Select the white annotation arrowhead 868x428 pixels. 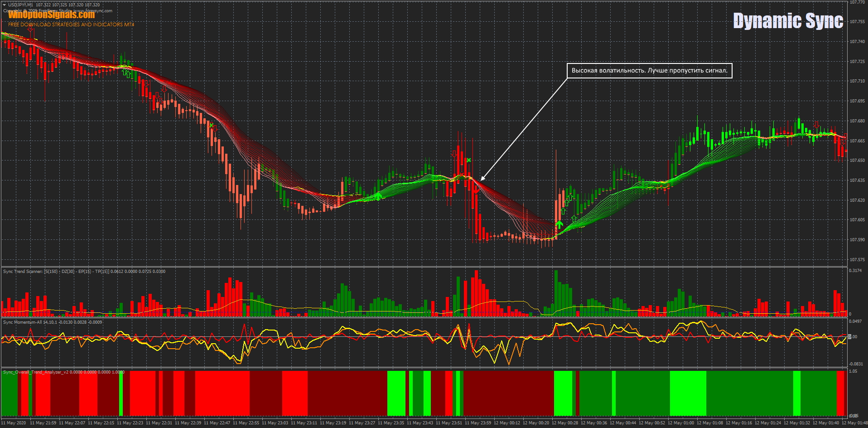click(483, 178)
